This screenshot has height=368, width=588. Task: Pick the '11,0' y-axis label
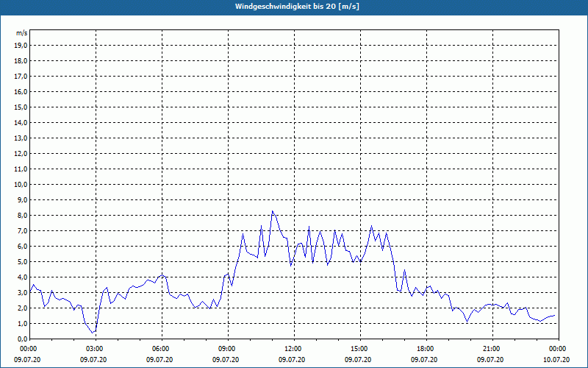pos(21,169)
